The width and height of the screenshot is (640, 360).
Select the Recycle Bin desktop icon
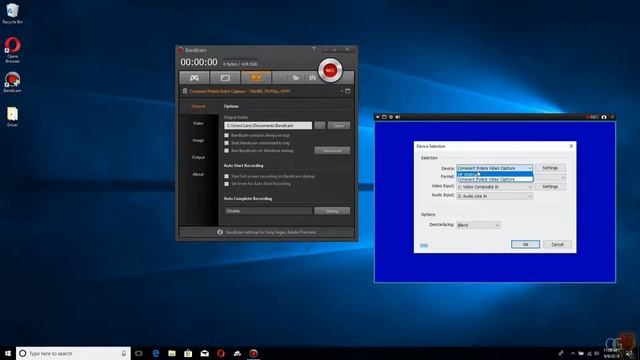pyautogui.click(x=12, y=13)
